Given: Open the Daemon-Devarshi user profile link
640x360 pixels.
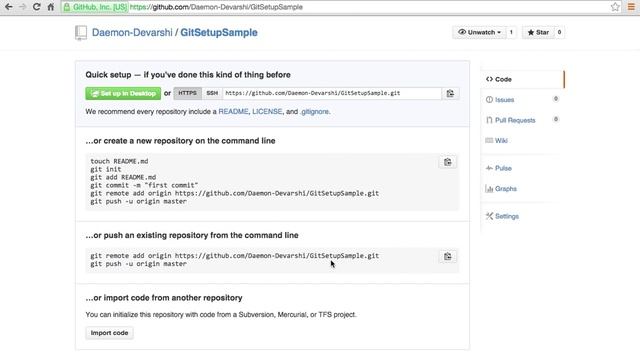Looking at the screenshot, I should pos(132,33).
